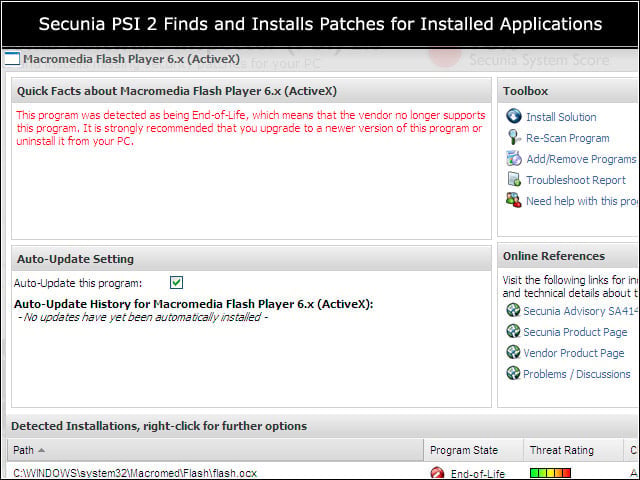Click the 'No updates have yet been' text

[x=142, y=317]
